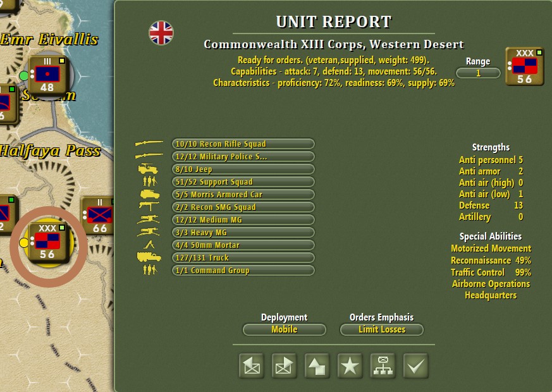
Task: Click the Halfaya Pass map label
Action: click(51, 151)
